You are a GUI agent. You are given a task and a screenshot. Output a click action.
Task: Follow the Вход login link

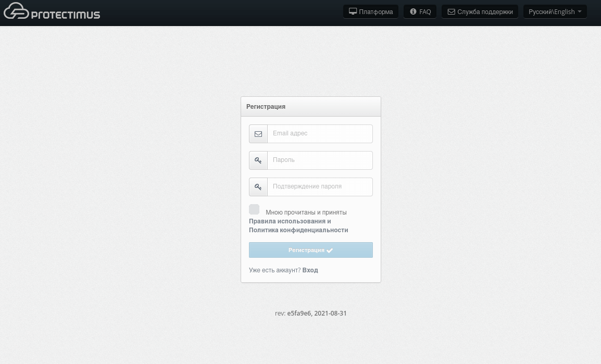(310, 270)
